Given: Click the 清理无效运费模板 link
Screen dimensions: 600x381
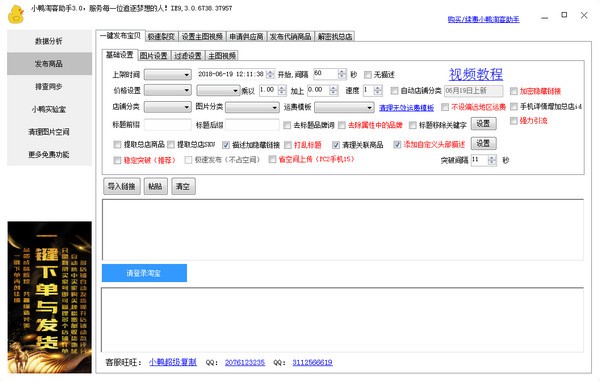Looking at the screenshot, I should tap(406, 108).
